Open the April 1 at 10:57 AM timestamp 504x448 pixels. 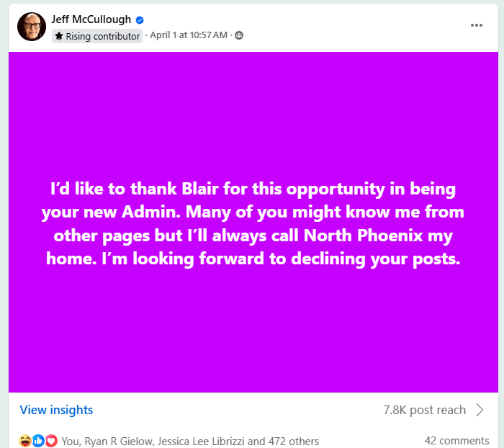pos(189,35)
